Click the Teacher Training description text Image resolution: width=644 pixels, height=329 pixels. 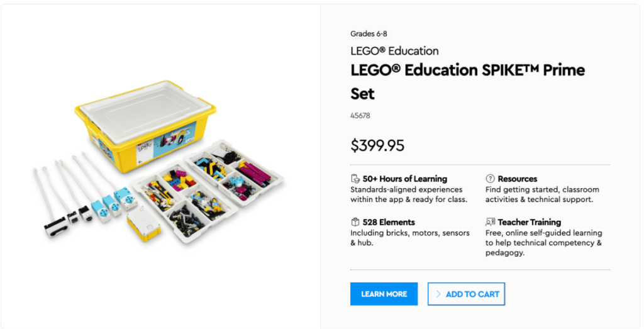[x=543, y=243]
